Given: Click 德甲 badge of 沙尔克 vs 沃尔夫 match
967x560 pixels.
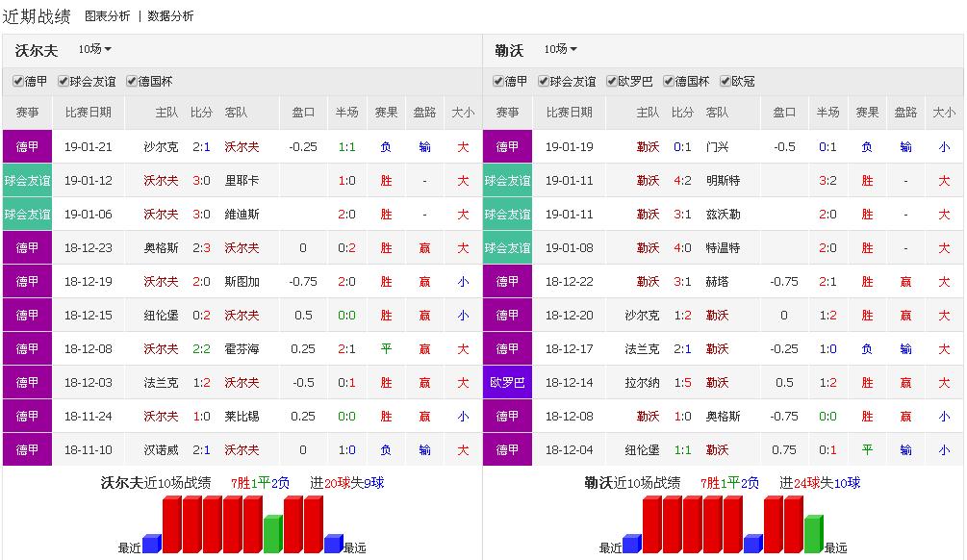Looking at the screenshot, I should [x=27, y=146].
